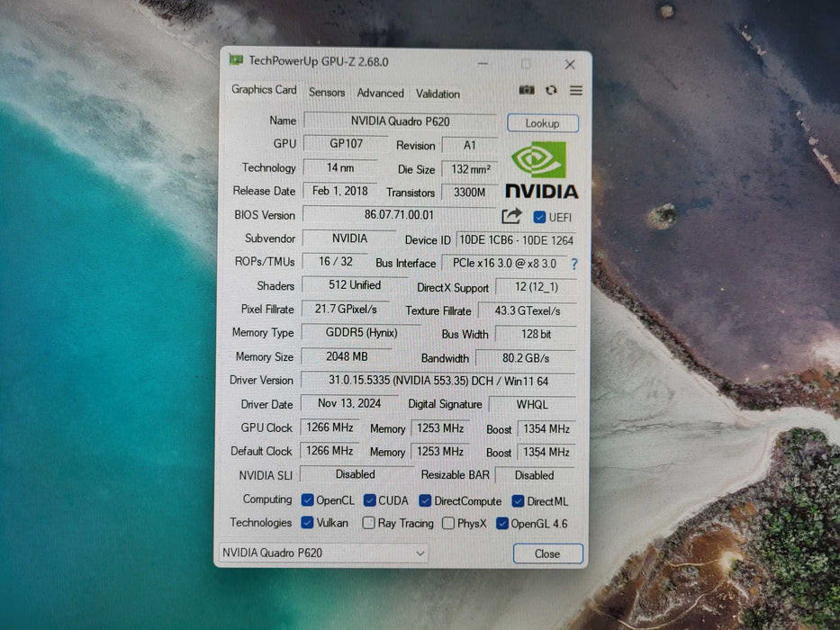
Task: Click the blue question mark near Bus Interface
Action: (x=574, y=264)
